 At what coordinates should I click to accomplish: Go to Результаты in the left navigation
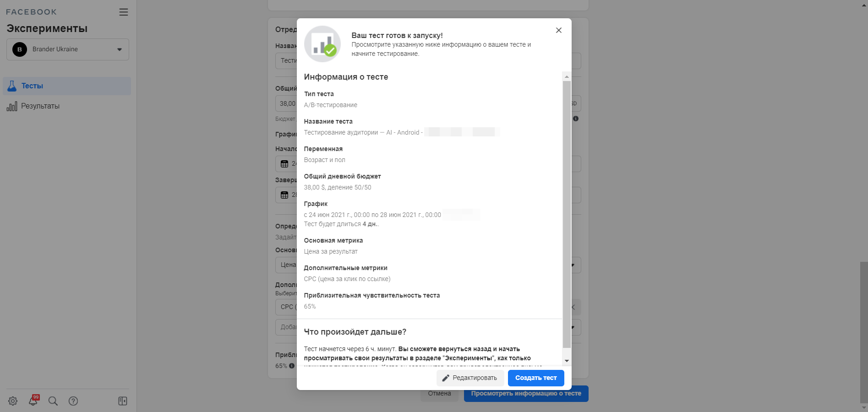[x=40, y=106]
